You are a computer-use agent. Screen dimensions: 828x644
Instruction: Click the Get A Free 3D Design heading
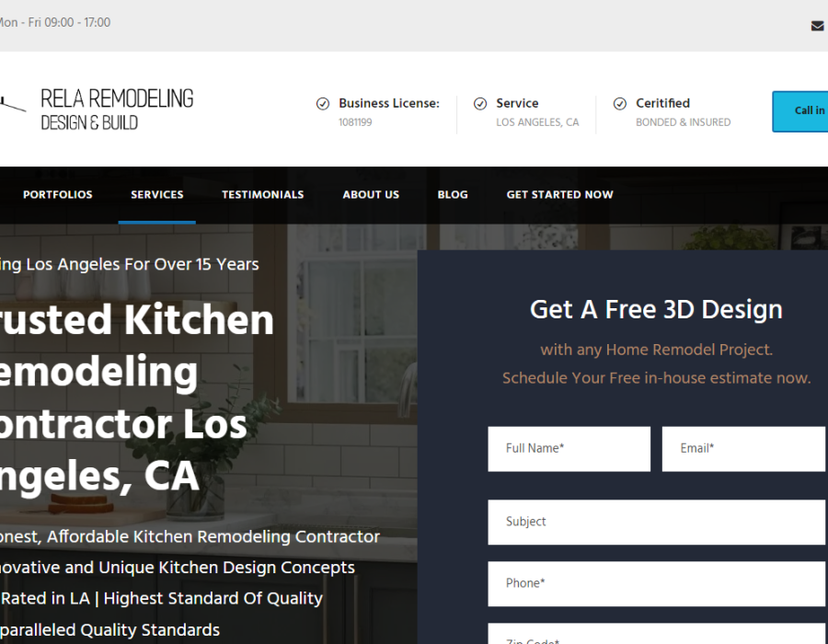click(x=656, y=310)
